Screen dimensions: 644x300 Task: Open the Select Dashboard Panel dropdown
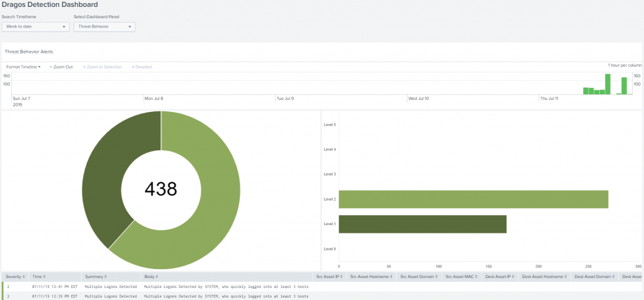click(104, 26)
